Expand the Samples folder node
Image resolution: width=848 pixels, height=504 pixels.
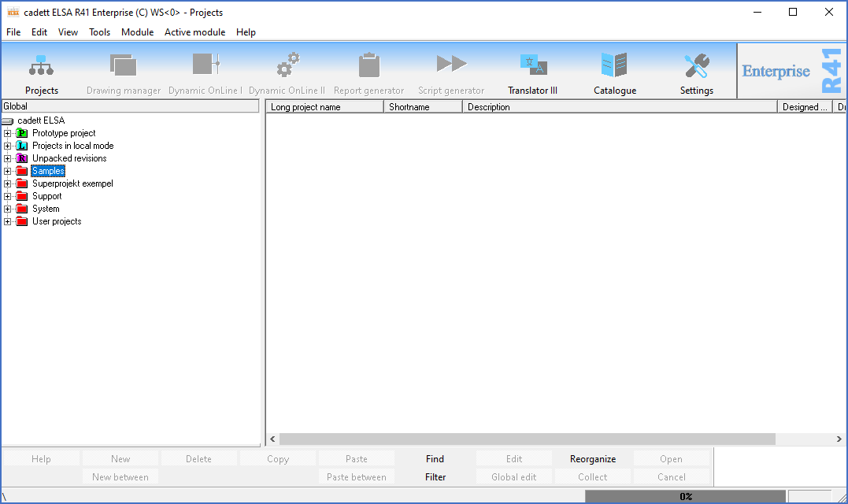point(8,171)
